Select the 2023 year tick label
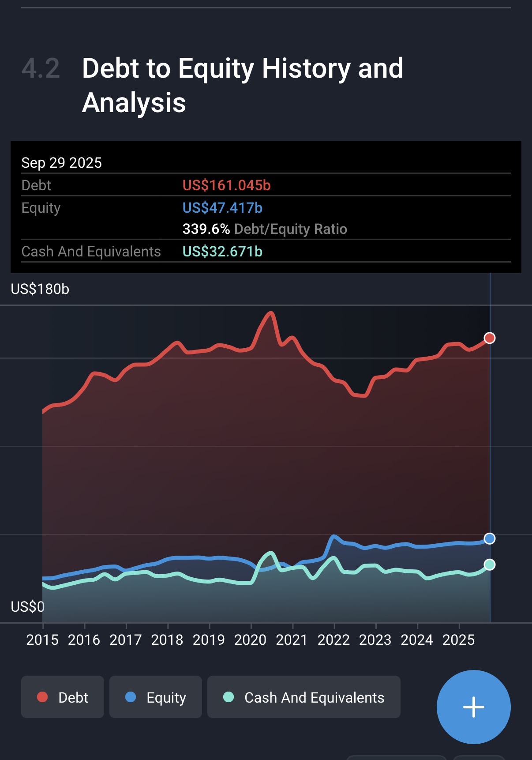This screenshot has height=760, width=532. pos(375,640)
